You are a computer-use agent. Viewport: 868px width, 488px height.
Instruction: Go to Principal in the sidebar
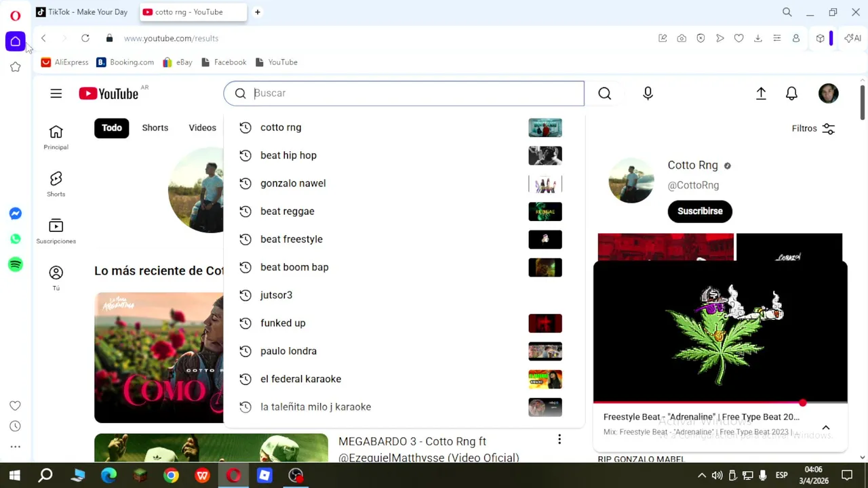(56, 137)
